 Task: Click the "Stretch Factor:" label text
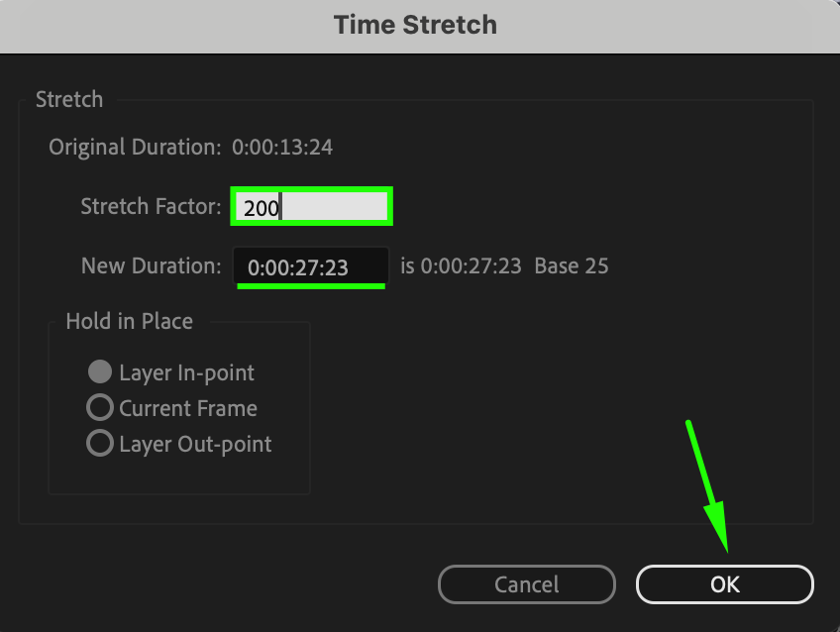[152, 206]
